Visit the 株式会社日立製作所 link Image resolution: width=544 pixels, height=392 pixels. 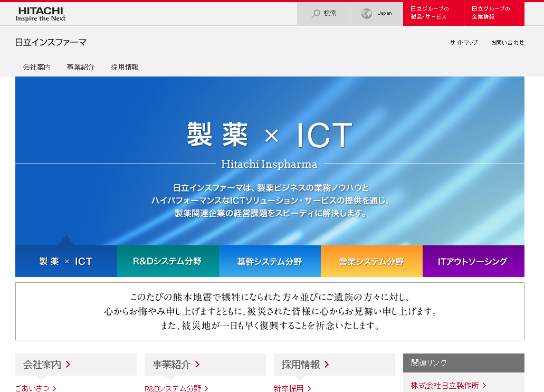pyautogui.click(x=445, y=386)
